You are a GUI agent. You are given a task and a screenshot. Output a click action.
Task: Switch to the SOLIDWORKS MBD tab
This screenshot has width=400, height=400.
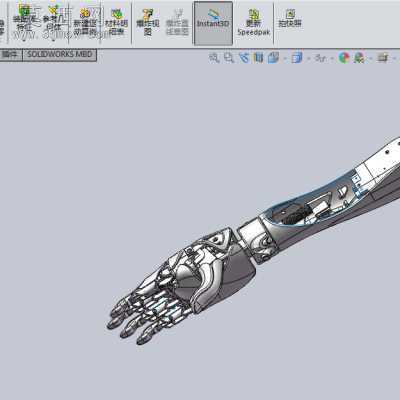click(60, 55)
